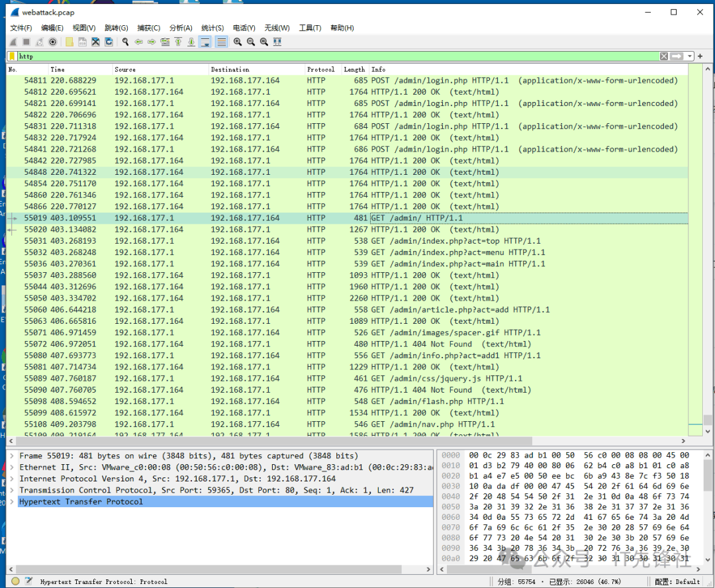715x588 pixels.
Task: Open the capture options gear icon
Action: point(53,42)
